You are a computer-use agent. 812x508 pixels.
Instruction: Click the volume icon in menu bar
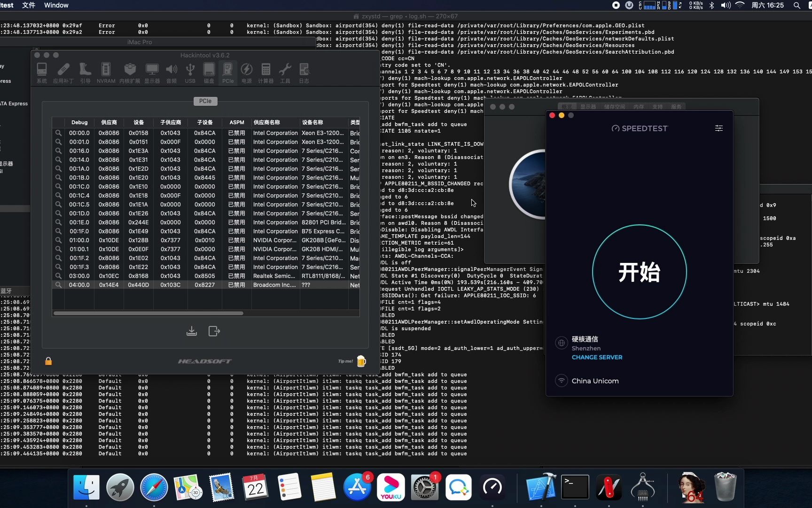[x=726, y=5]
